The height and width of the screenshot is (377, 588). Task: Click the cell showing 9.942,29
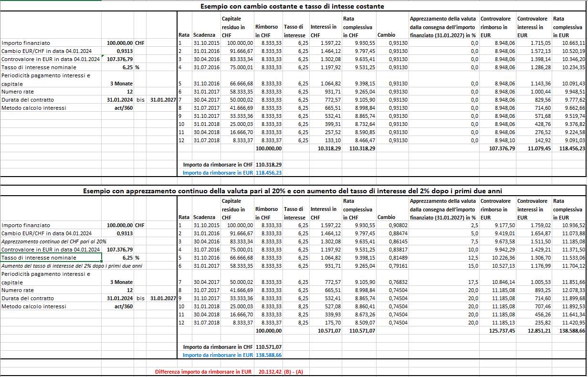pos(498,250)
